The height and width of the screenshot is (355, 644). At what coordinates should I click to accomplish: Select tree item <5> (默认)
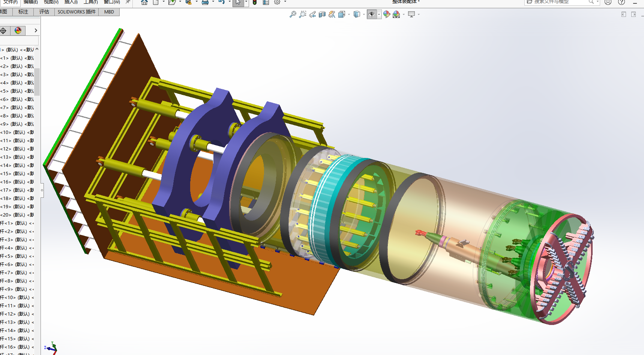(17, 91)
